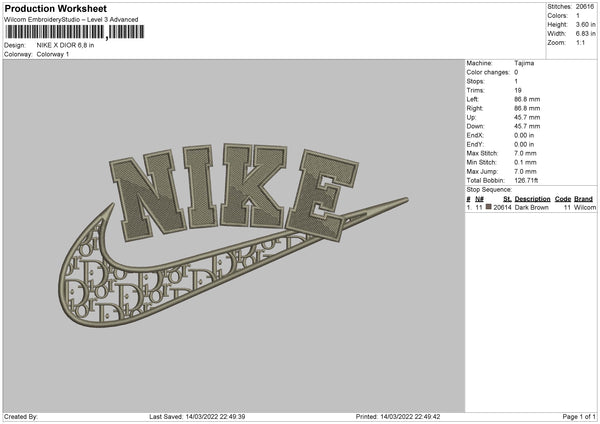Click the 'EndX:' label
This screenshot has height=424, width=600.
475,135
